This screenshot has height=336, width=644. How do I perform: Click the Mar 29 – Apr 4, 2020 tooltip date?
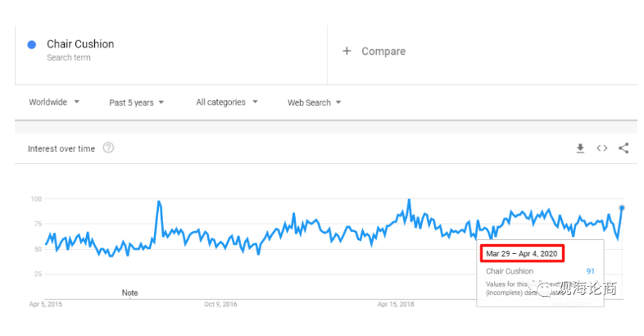pos(522,253)
